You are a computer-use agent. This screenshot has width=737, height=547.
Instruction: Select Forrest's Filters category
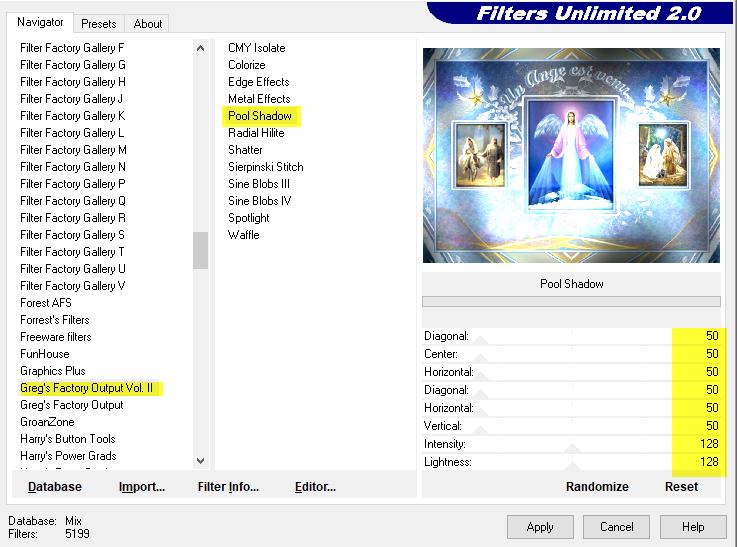(x=55, y=320)
